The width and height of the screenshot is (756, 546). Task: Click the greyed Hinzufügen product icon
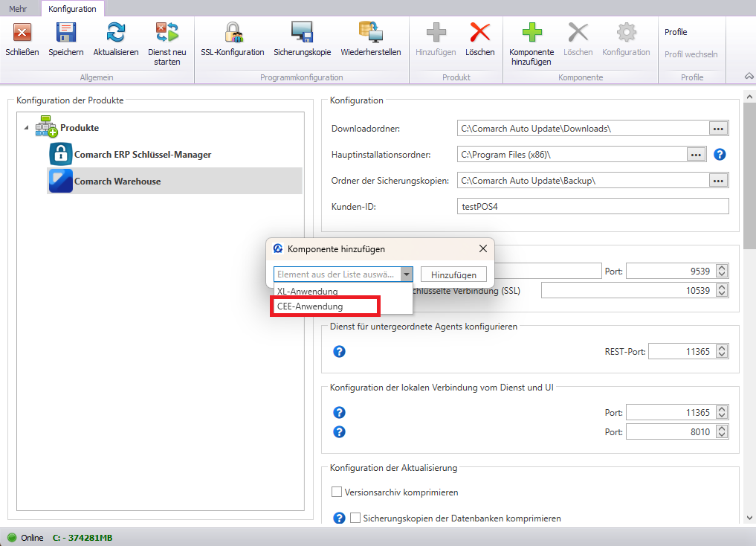tap(436, 32)
